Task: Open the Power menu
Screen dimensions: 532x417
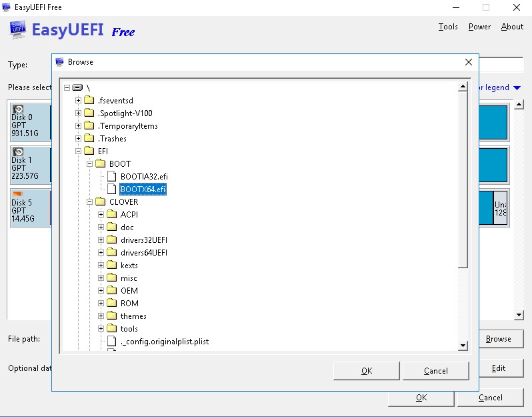Action: 479,27
